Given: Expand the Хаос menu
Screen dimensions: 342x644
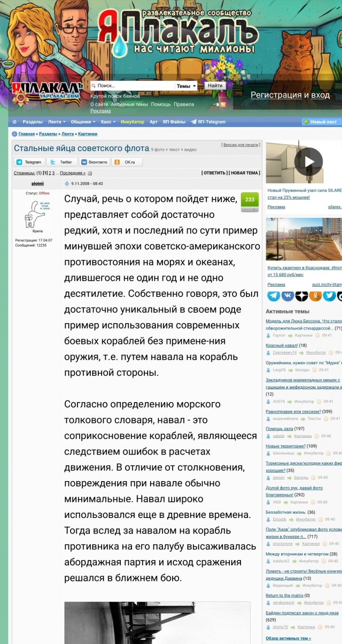Looking at the screenshot, I should (x=108, y=122).
